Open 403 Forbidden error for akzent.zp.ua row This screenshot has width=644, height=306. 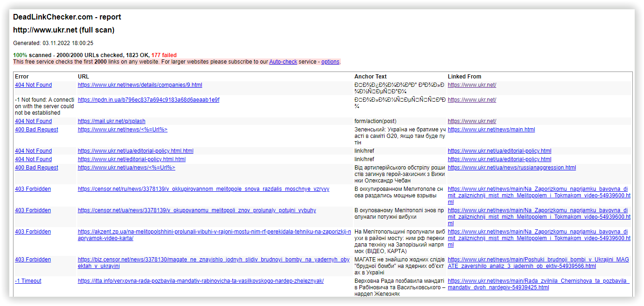point(33,232)
